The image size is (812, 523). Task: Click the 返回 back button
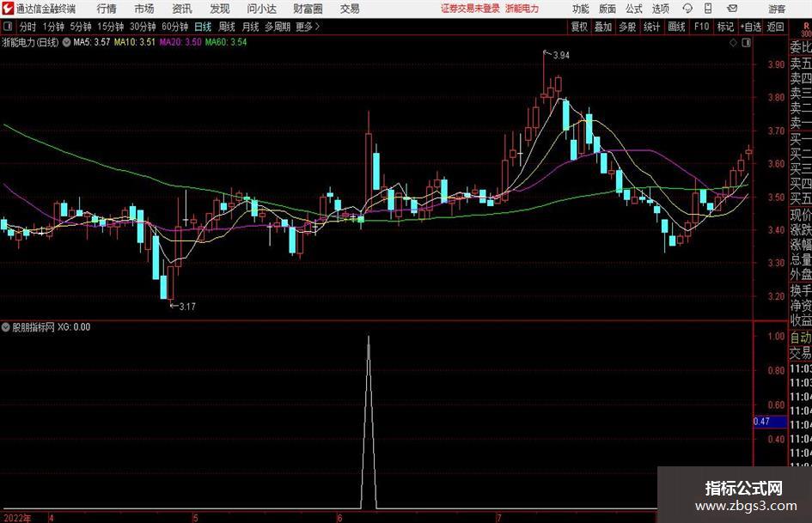[x=775, y=27]
